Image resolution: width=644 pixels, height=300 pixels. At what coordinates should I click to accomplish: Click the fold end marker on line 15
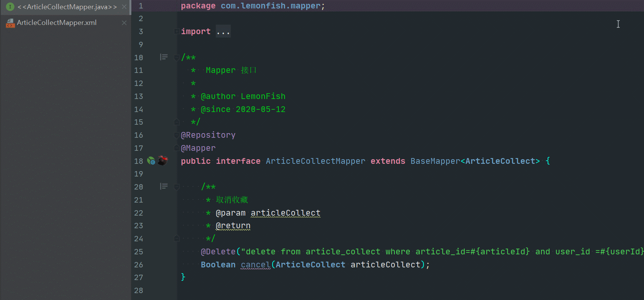pos(177,122)
